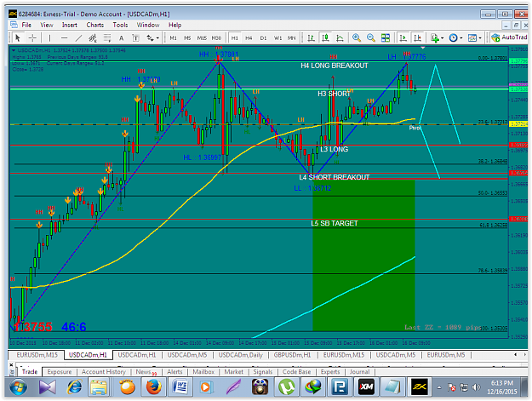Open the View menu

pyautogui.click(x=47, y=25)
